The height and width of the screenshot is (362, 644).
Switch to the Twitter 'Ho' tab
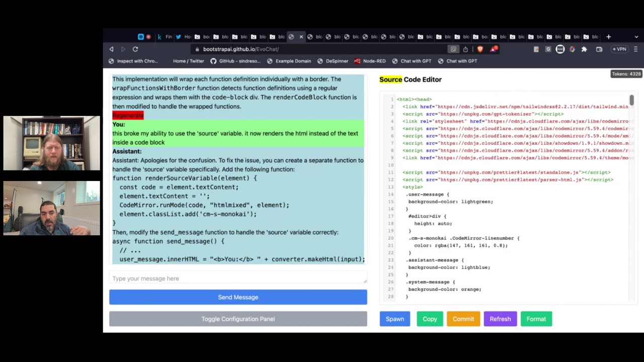[183, 37]
